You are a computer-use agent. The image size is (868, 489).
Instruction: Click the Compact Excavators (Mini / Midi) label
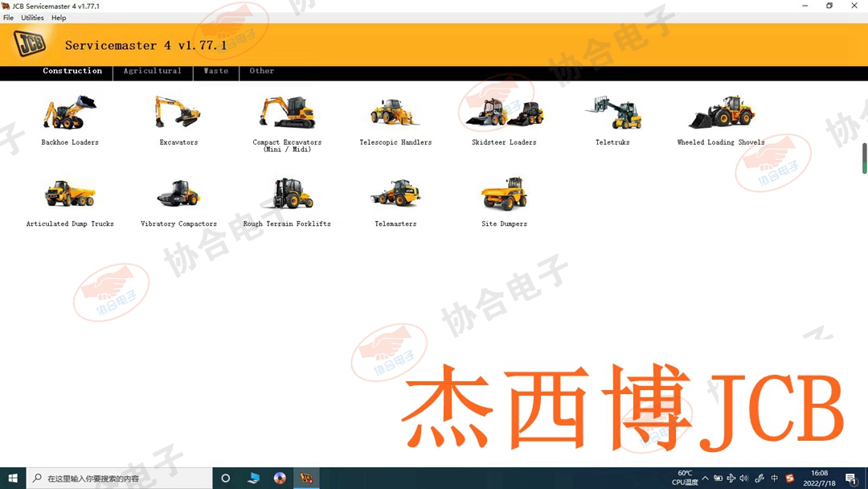[287, 146]
